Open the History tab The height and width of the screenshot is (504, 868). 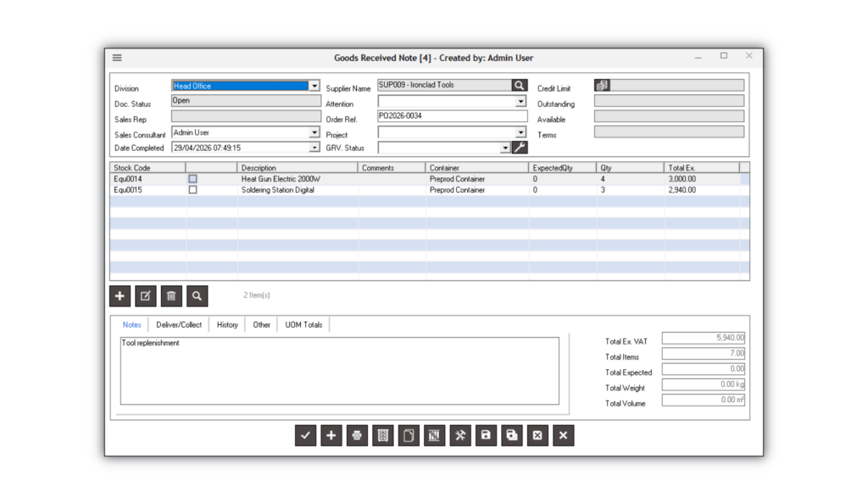pos(227,325)
